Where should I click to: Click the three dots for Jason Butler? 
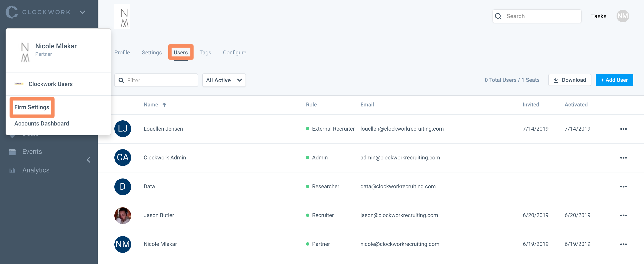tap(623, 215)
